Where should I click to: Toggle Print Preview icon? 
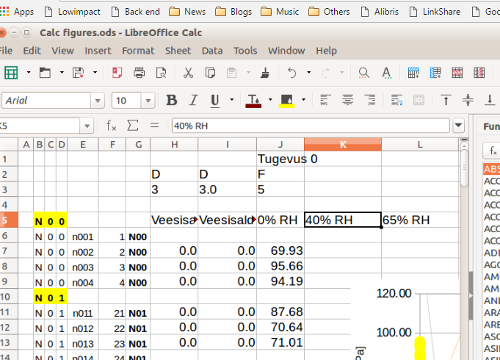(161, 72)
